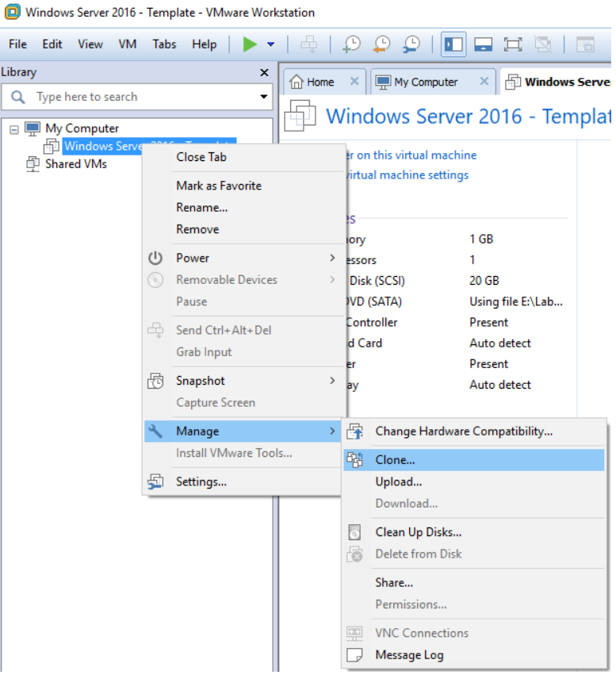Open the Tabs menu
This screenshot has height=675, width=616.
[x=164, y=44]
